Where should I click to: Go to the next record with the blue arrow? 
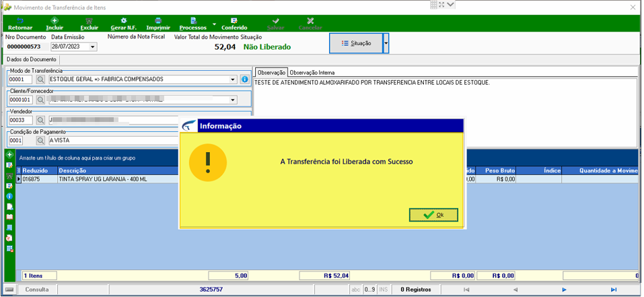pos(565,290)
